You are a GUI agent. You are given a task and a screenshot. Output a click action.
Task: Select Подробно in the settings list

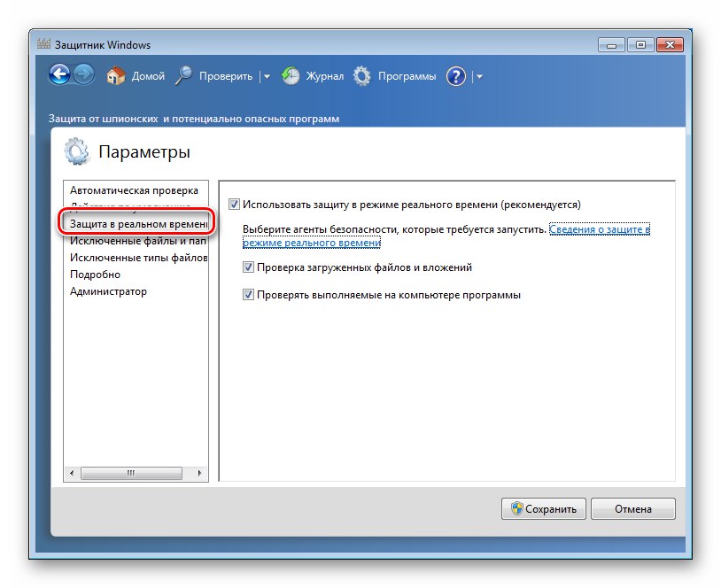click(x=95, y=275)
